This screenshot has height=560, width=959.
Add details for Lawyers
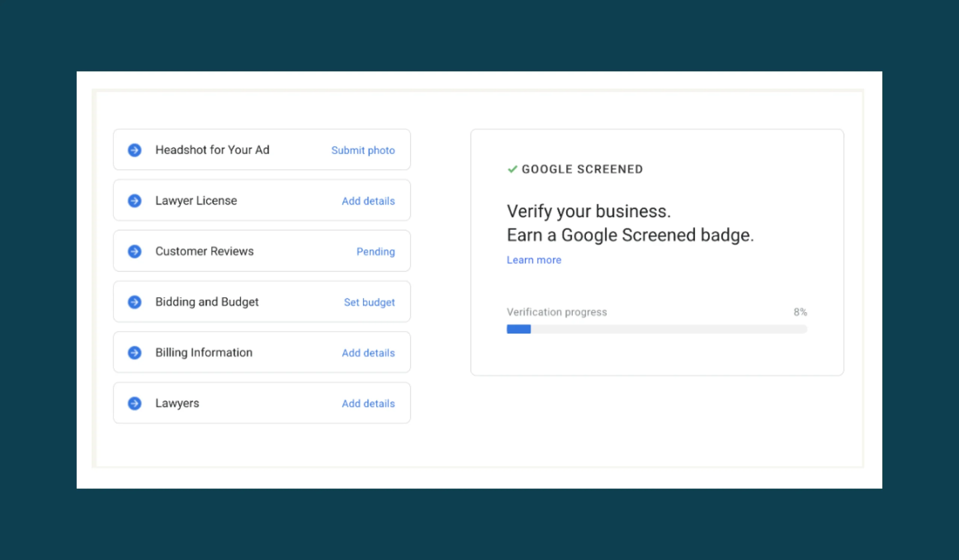click(368, 404)
